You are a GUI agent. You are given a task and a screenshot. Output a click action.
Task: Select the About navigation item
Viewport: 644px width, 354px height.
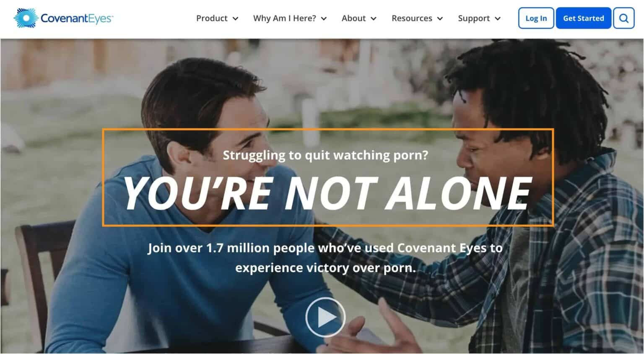pos(353,18)
